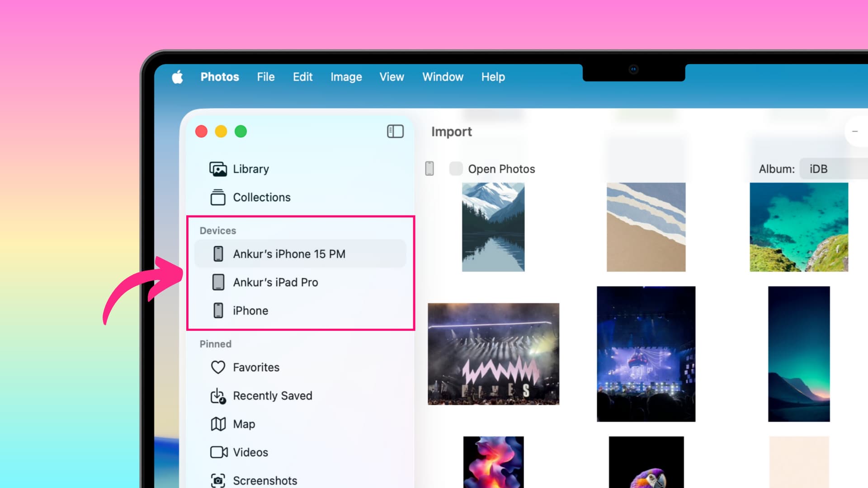
Task: Open the Image menu
Action: 346,77
